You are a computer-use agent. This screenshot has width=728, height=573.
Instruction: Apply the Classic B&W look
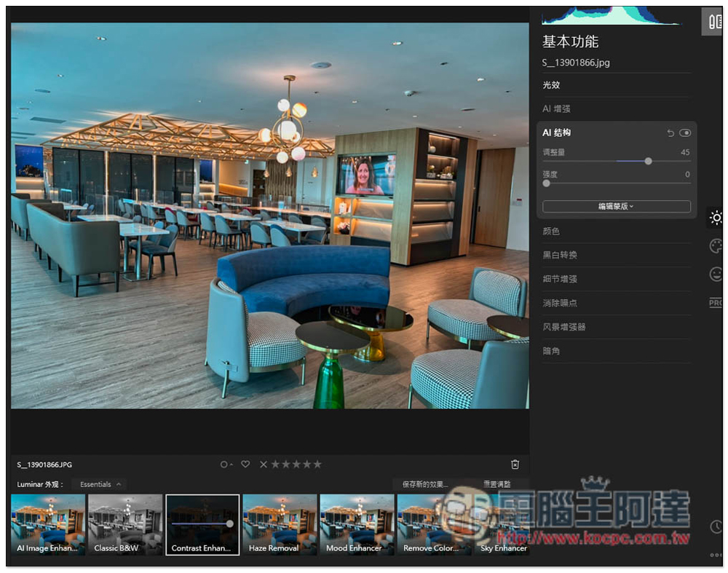pos(125,525)
